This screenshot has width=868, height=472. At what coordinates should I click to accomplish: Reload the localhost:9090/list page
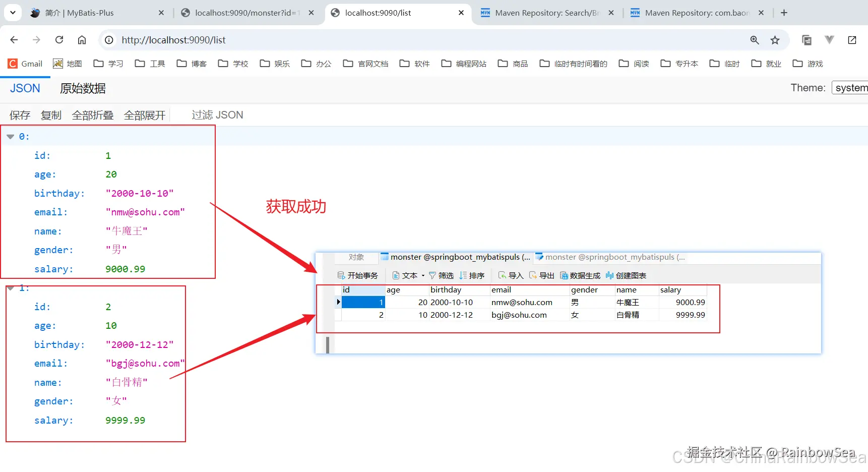point(59,40)
